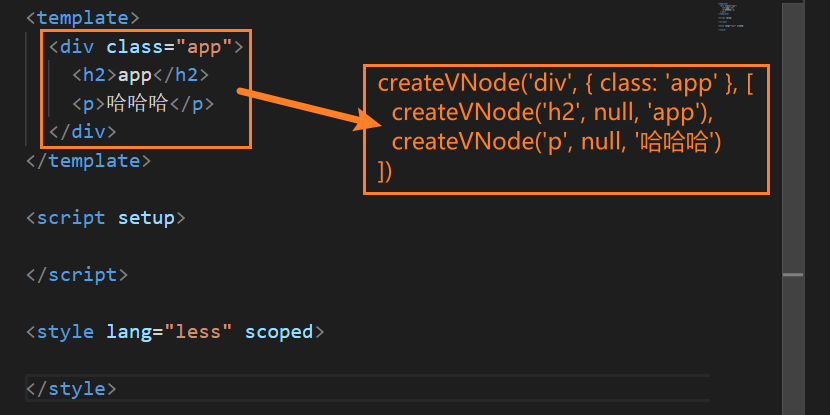The width and height of the screenshot is (830, 415).
Task: Place cursor on div class="app" line
Action: pyautogui.click(x=146, y=47)
